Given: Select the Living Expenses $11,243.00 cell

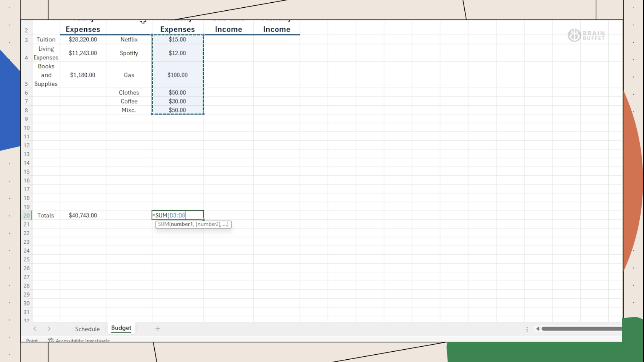Looking at the screenshot, I should (x=83, y=53).
